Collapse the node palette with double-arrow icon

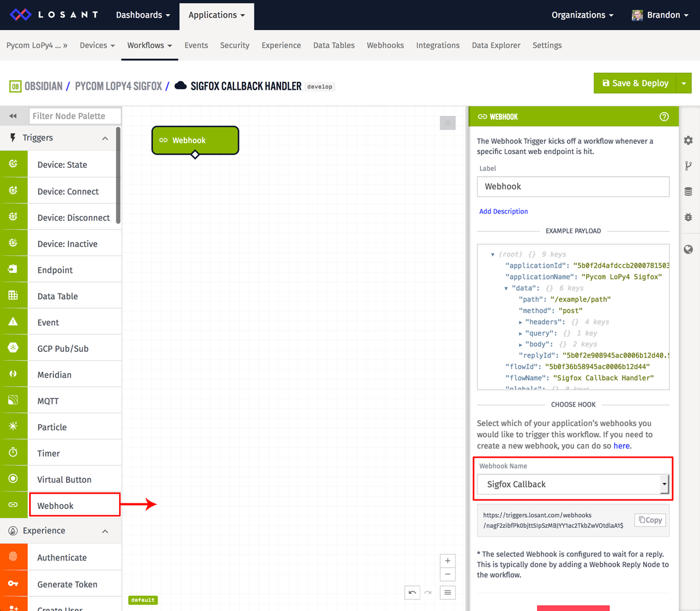[13, 116]
